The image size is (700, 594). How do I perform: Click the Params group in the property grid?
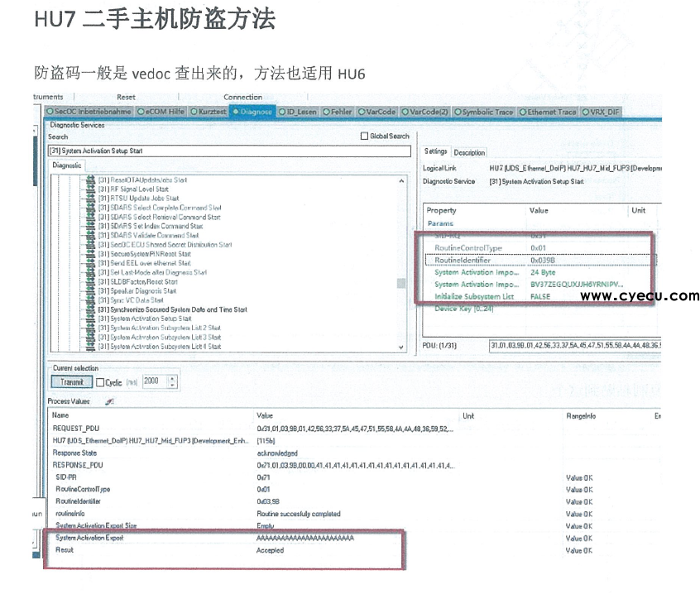coord(440,223)
